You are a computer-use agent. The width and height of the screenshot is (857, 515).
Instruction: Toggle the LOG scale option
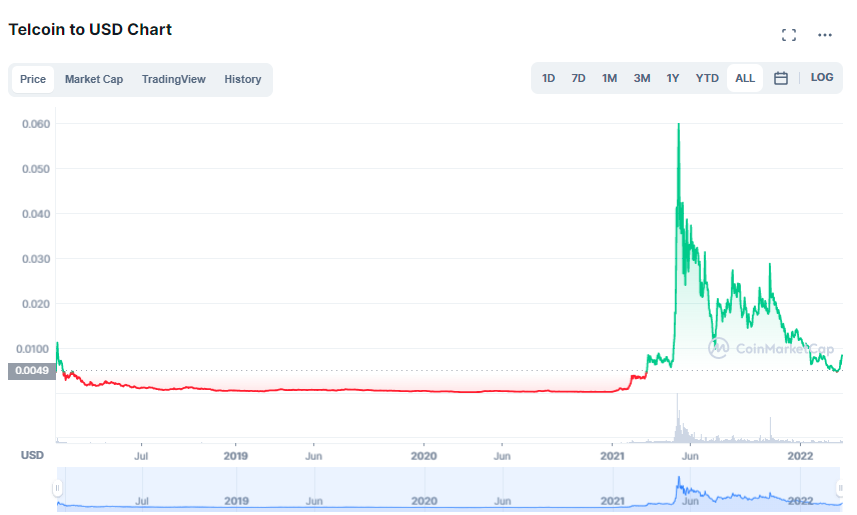pyautogui.click(x=821, y=78)
